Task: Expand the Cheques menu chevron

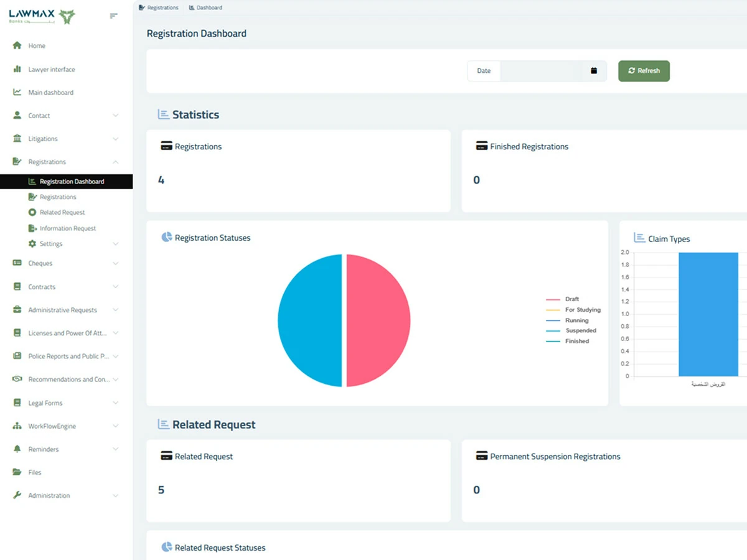Action: 116,263
